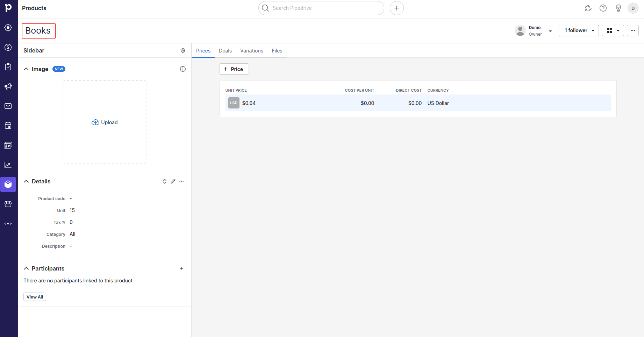This screenshot has width=644, height=337.
Task: Open the Marketplace storefront icon
Action: point(8,204)
